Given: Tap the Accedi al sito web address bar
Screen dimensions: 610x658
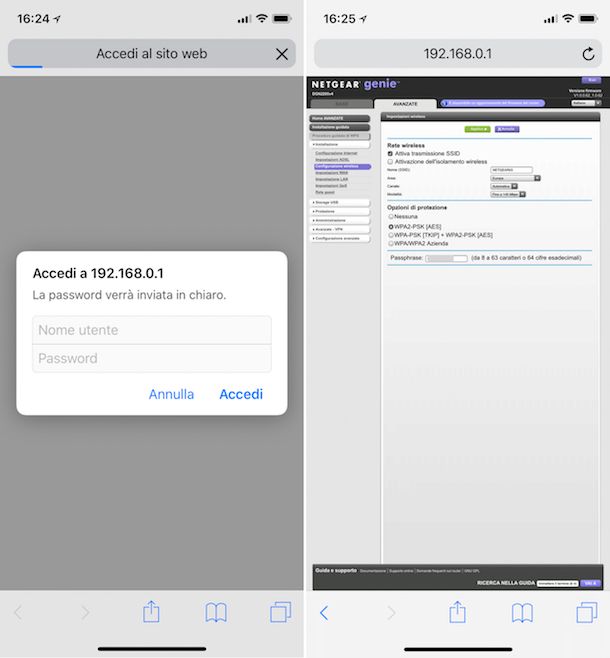Looking at the screenshot, I should pos(152,54).
